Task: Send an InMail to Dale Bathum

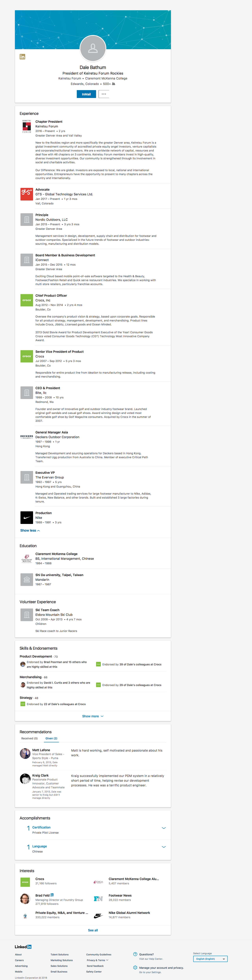Action: (86, 94)
